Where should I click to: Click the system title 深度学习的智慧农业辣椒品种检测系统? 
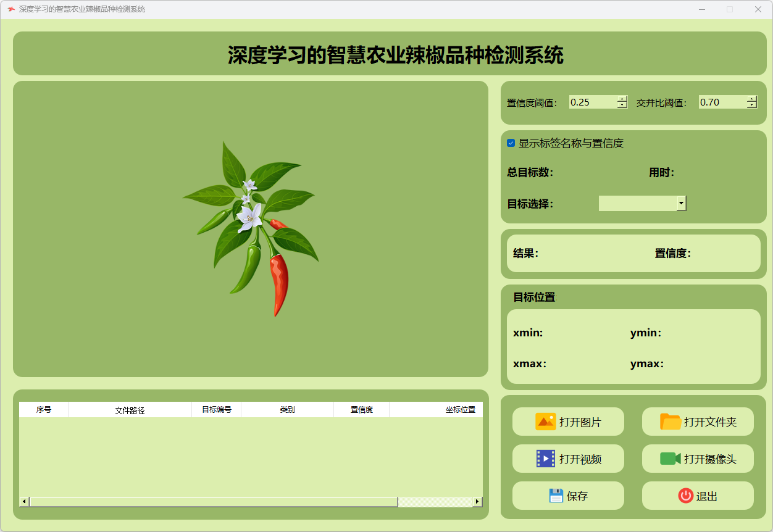(396, 55)
